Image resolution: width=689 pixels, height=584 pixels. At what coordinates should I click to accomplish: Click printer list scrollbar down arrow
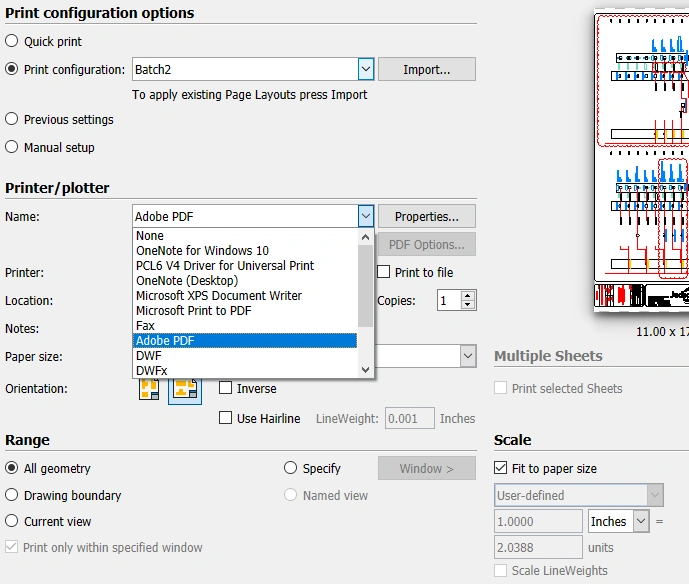click(365, 370)
